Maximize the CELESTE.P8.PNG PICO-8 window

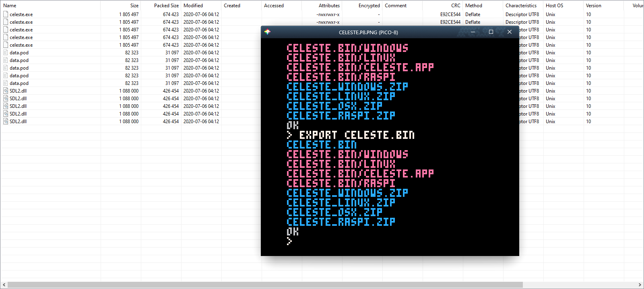[x=491, y=32]
